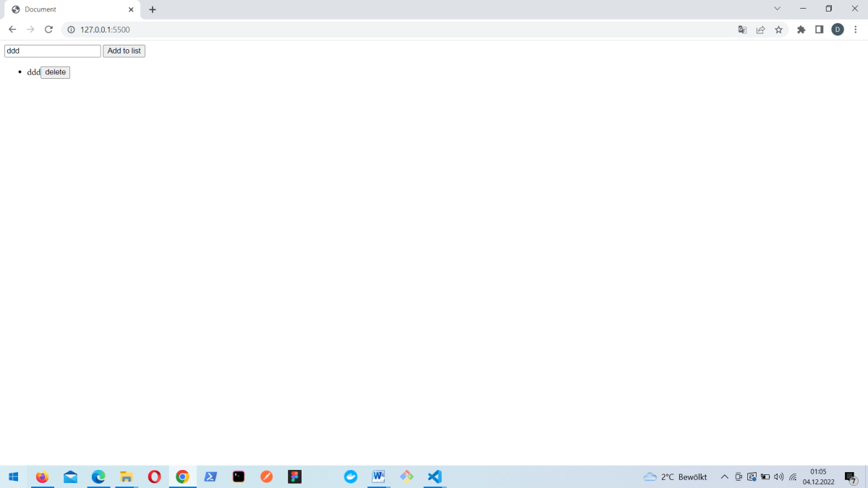This screenshot has width=868, height=488.
Task: Bookmark this page with the star icon
Action: coord(778,30)
